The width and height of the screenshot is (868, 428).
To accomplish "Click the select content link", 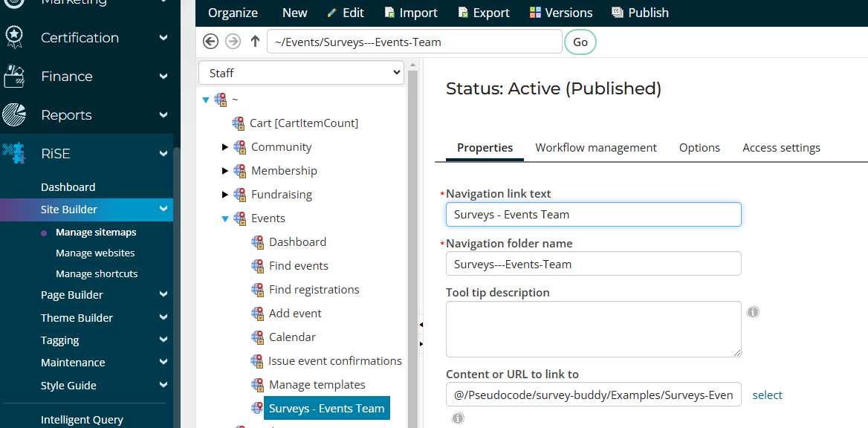I will click(x=767, y=395).
